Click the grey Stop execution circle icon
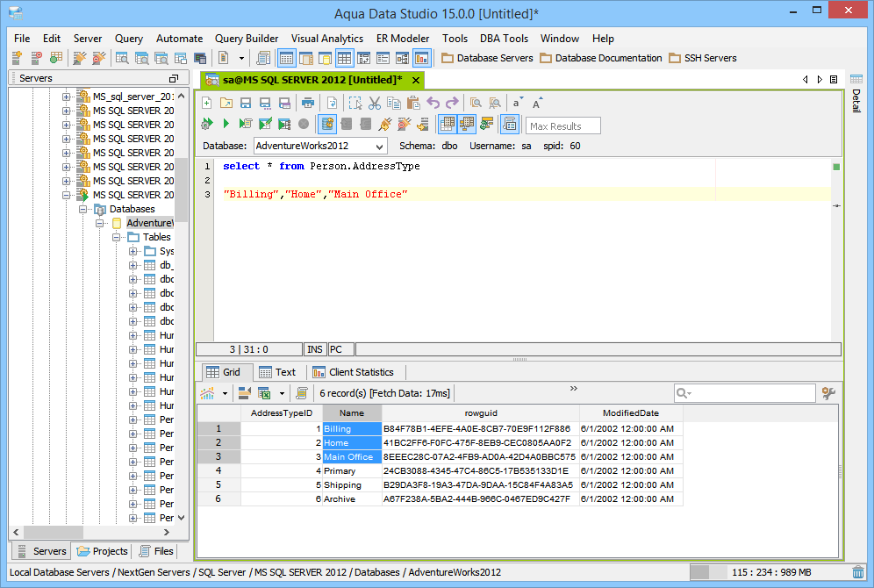The height and width of the screenshot is (588, 874). [x=304, y=124]
